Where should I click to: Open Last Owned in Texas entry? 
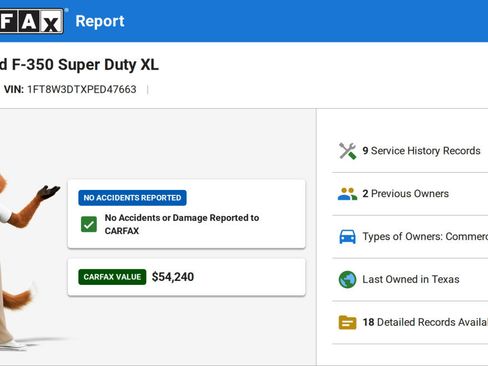point(411,279)
